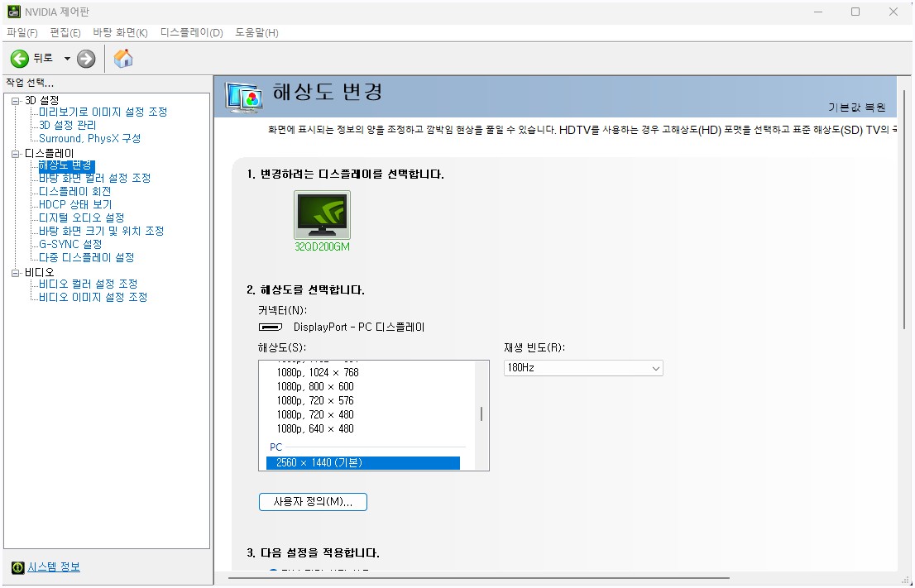Click the resolution list scrollbar thumb
This screenshot has height=588, width=915.
coord(481,414)
